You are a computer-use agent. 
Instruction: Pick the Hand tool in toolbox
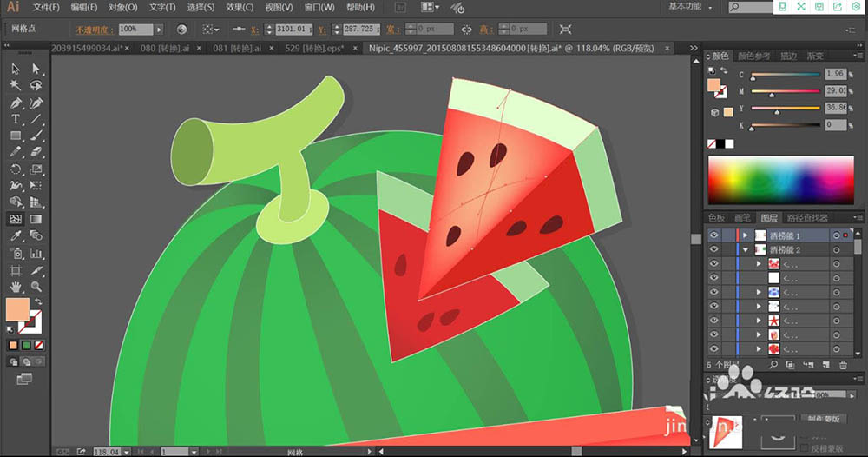pyautogui.click(x=16, y=286)
